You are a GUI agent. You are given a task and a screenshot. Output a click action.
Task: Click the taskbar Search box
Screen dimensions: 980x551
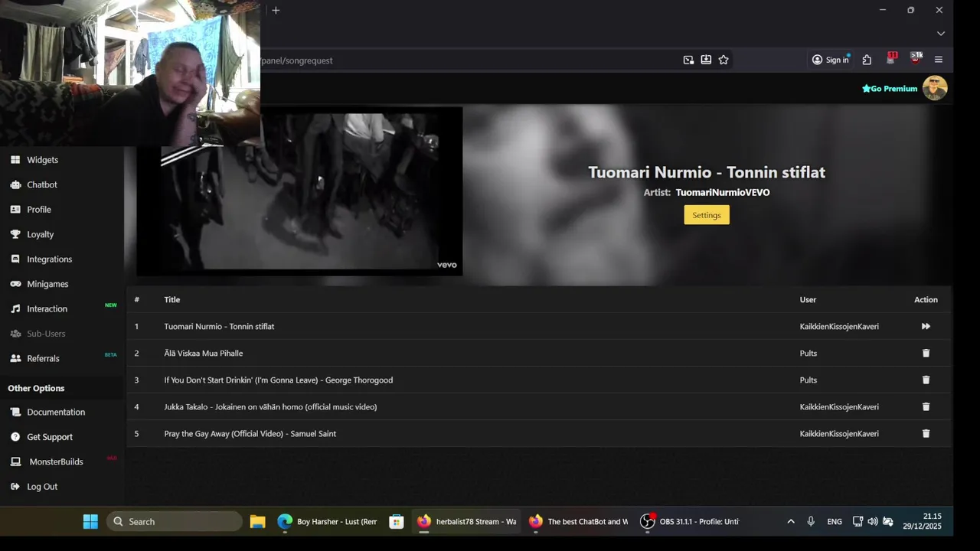point(175,521)
